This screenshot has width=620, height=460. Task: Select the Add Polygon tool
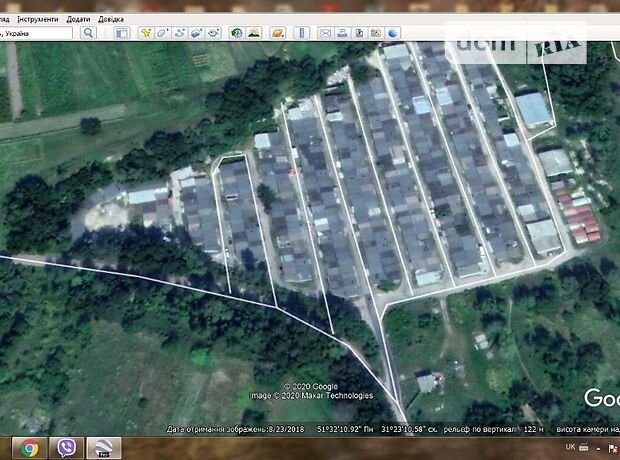(x=163, y=33)
